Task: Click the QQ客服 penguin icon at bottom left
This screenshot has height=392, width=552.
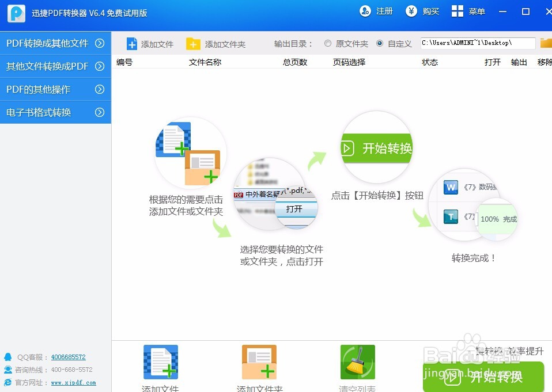Action: pos(7,357)
